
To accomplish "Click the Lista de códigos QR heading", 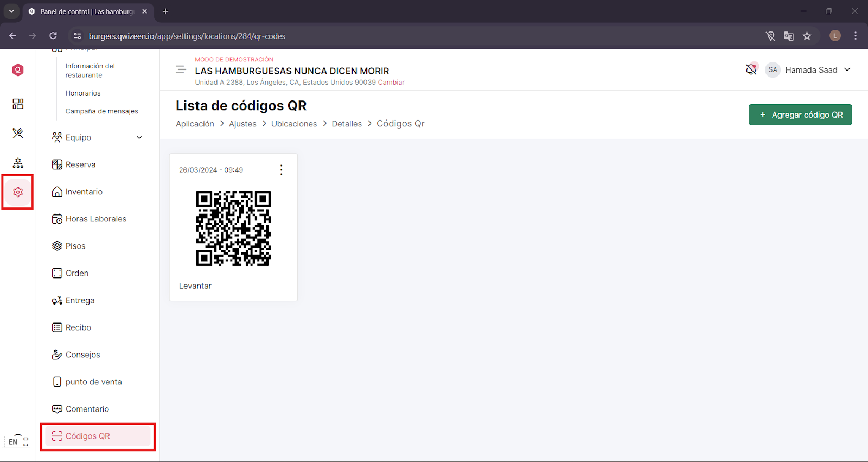I will coord(241,106).
